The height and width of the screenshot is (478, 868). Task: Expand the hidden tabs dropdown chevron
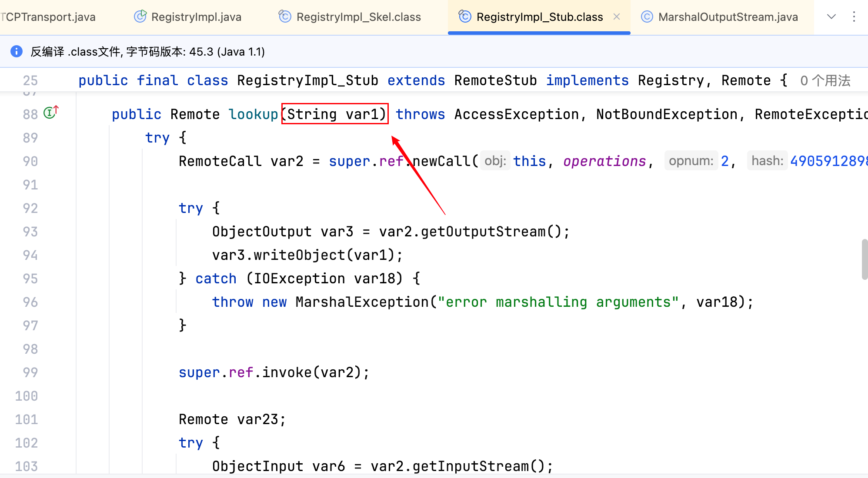pos(831,17)
